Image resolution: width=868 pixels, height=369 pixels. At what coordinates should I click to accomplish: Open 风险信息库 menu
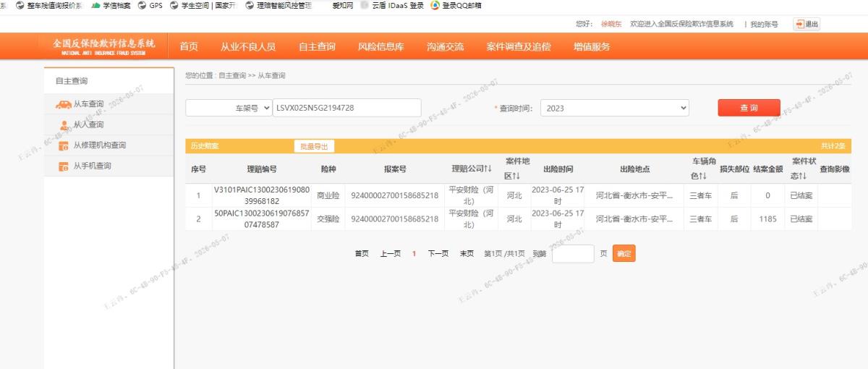tap(381, 46)
